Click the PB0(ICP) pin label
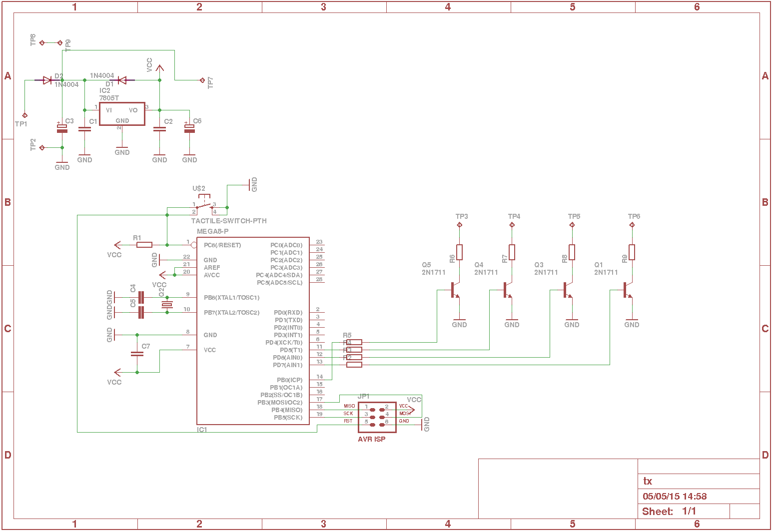772x532 pixels. click(x=290, y=380)
